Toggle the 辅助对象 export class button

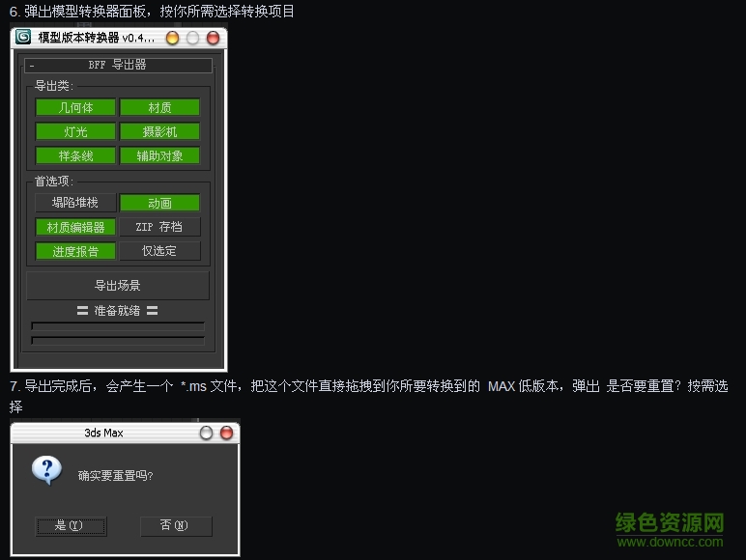(x=159, y=155)
